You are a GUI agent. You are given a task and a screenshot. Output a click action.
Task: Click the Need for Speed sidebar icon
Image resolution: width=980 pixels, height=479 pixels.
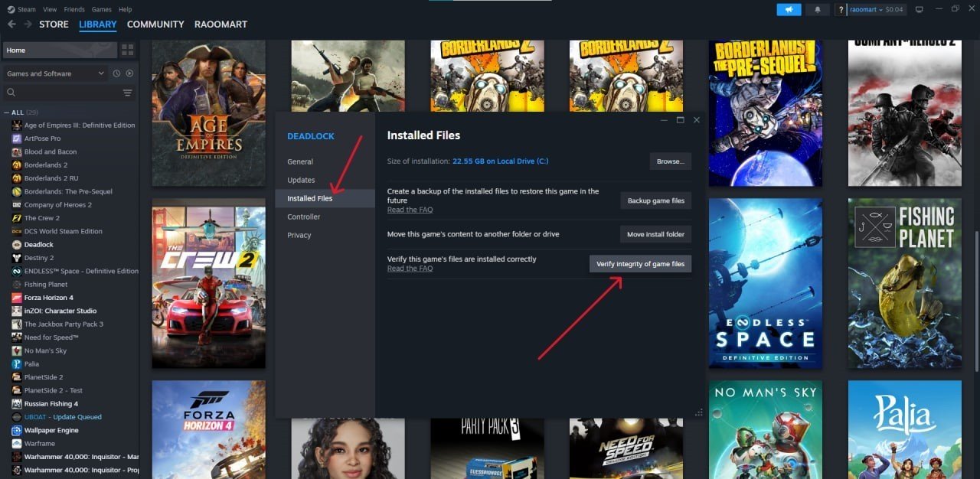(x=18, y=337)
